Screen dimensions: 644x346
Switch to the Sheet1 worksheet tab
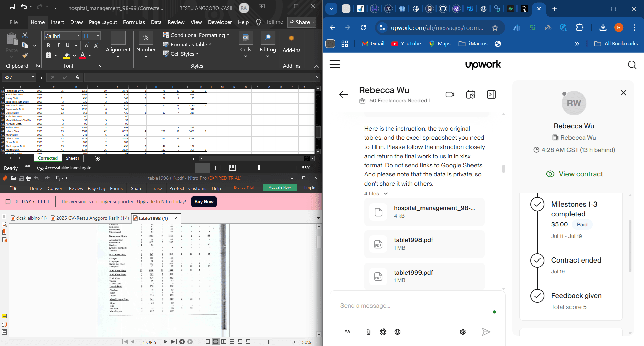(72, 158)
